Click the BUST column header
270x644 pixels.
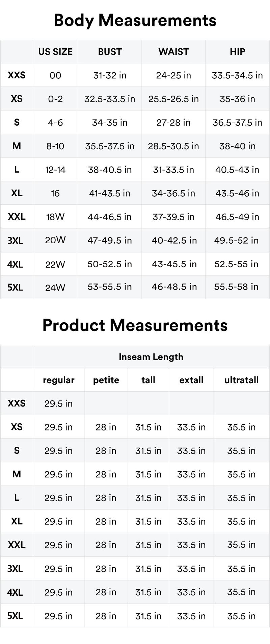point(110,52)
